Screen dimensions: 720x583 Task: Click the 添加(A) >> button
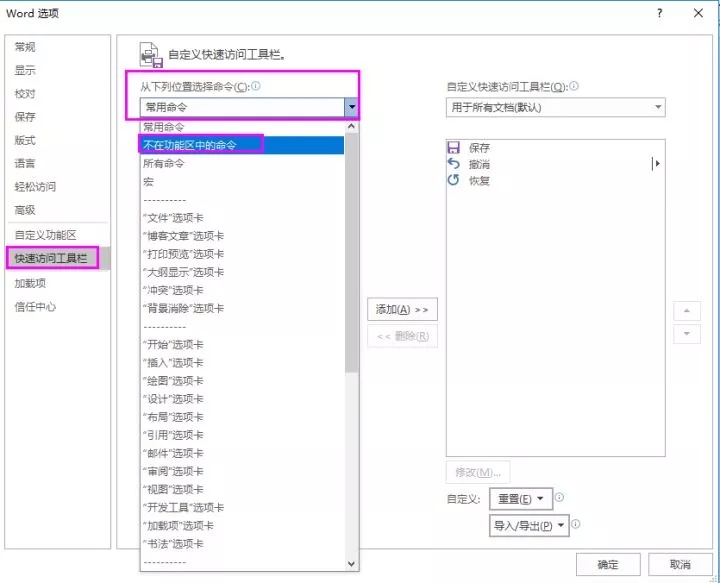tap(402, 309)
